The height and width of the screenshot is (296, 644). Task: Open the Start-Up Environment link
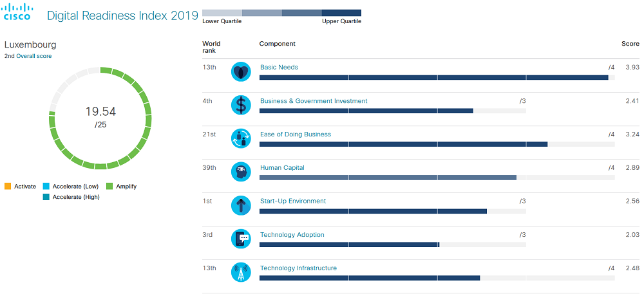click(x=293, y=201)
